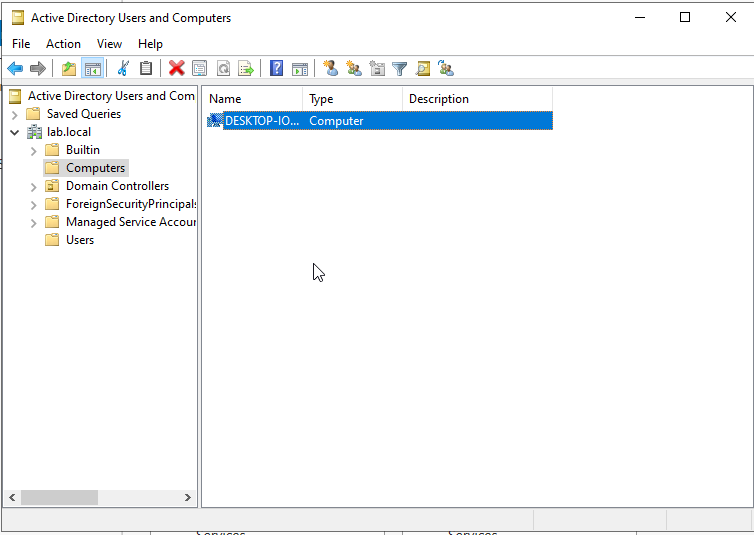The height and width of the screenshot is (535, 754).
Task: Sort by the Name column header
Action: click(253, 99)
